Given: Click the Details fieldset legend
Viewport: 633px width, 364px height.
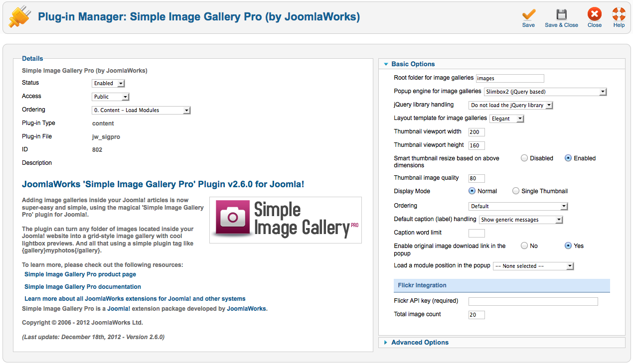Looking at the screenshot, I should pyautogui.click(x=32, y=59).
